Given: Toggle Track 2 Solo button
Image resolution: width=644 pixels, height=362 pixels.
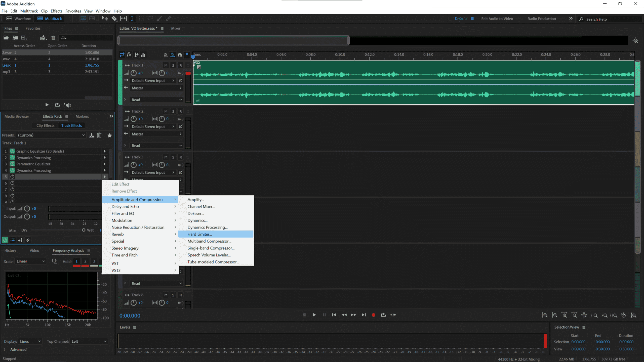Looking at the screenshot, I should click(x=173, y=111).
